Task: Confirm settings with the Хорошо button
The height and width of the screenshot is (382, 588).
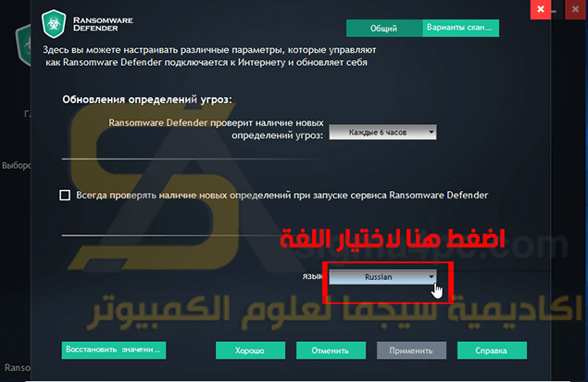Action: 250,350
